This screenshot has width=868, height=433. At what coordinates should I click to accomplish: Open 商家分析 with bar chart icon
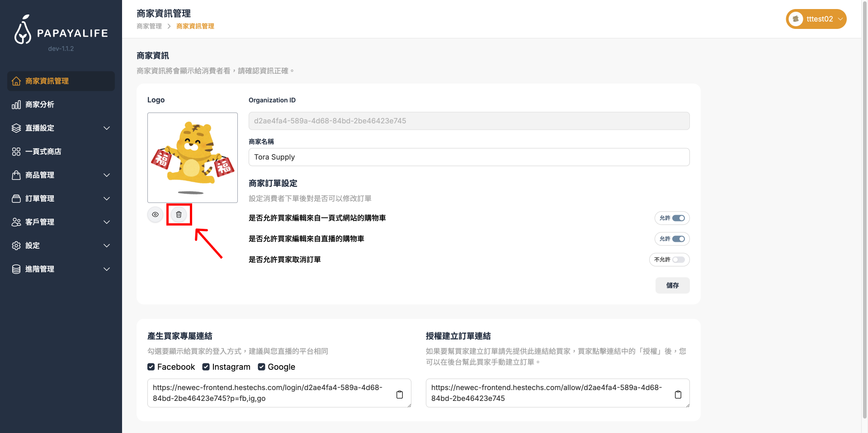pos(40,104)
